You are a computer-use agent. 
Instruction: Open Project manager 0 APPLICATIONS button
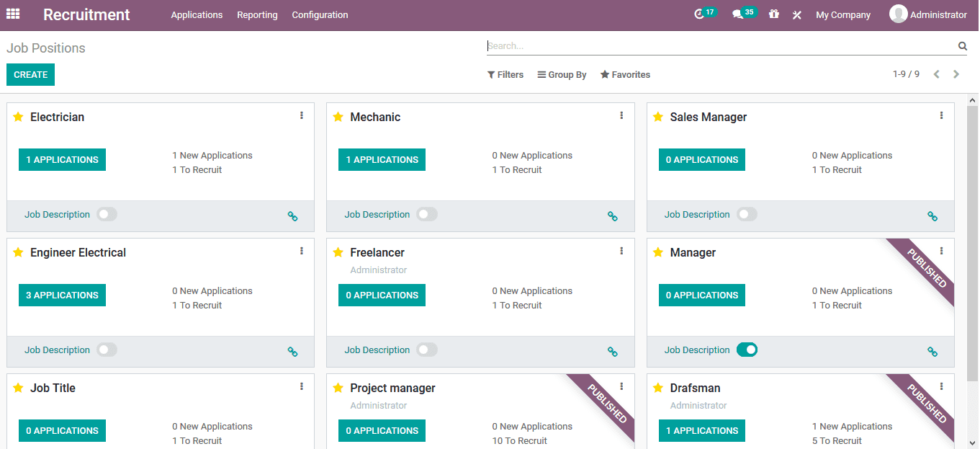coord(382,430)
